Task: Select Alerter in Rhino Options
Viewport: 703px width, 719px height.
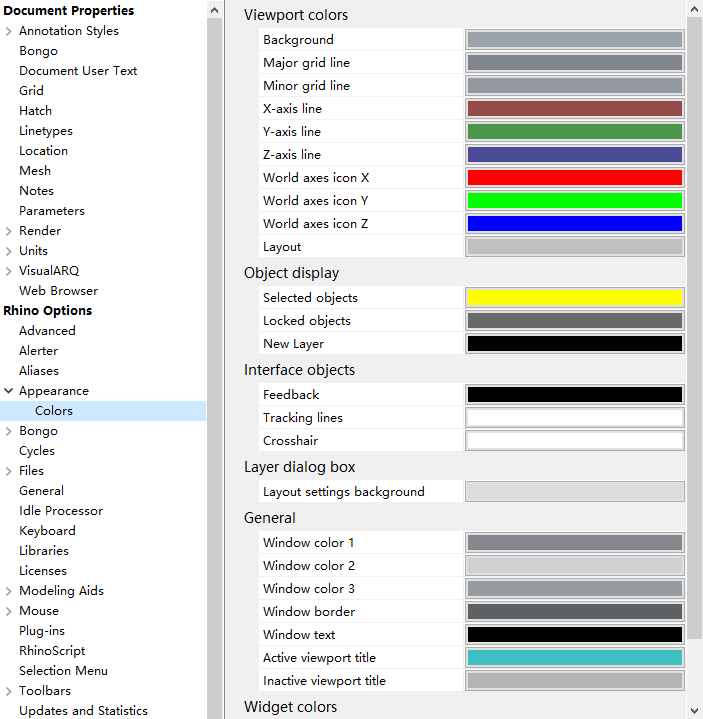Action: click(39, 351)
